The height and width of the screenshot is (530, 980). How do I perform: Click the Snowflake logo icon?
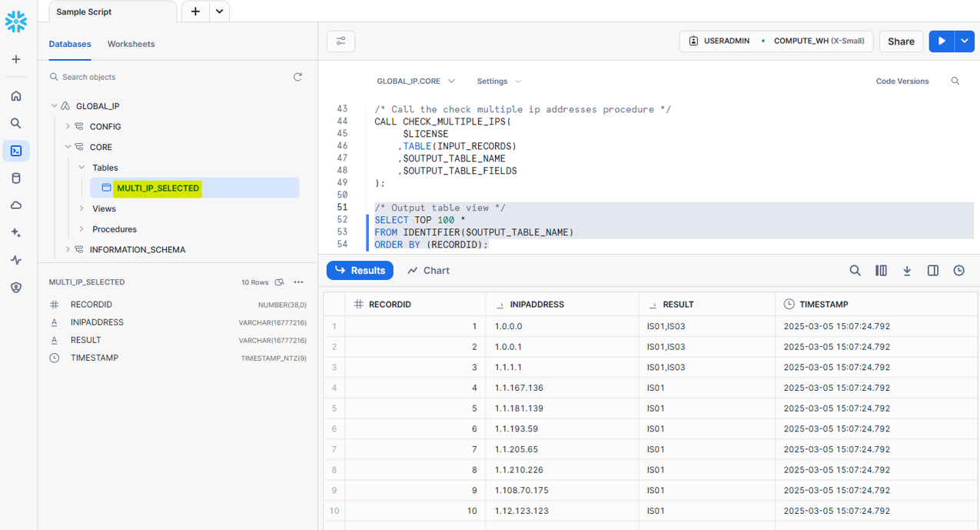(15, 22)
